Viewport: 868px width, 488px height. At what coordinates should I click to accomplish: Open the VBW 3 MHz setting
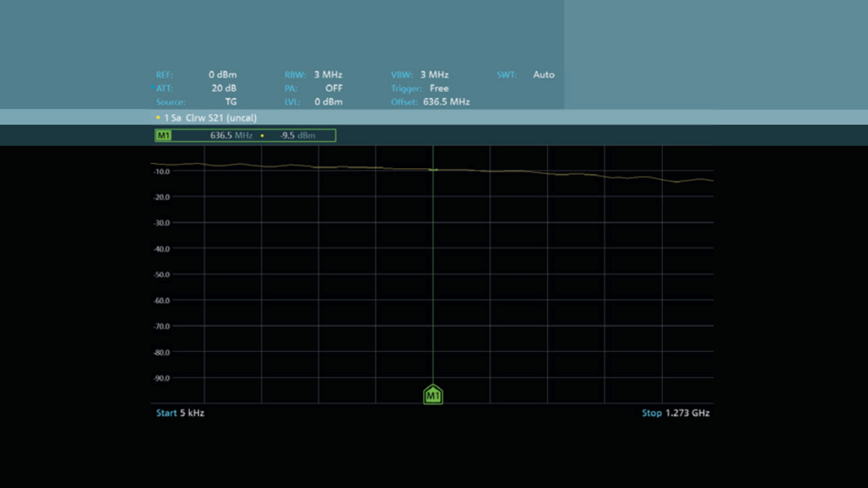[x=433, y=75]
